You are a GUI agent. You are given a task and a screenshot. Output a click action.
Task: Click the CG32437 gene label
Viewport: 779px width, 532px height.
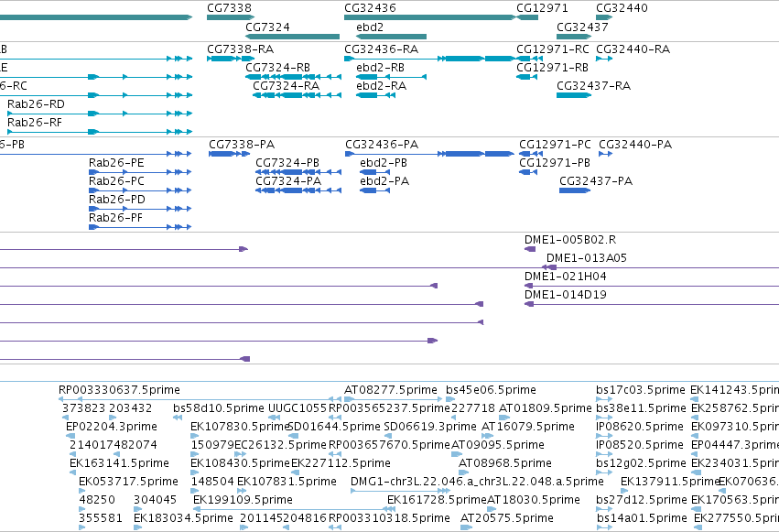pyautogui.click(x=582, y=27)
